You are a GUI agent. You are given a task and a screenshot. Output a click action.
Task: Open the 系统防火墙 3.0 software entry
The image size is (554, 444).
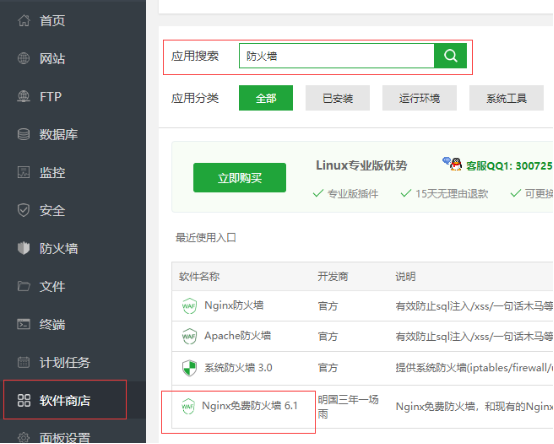(238, 368)
